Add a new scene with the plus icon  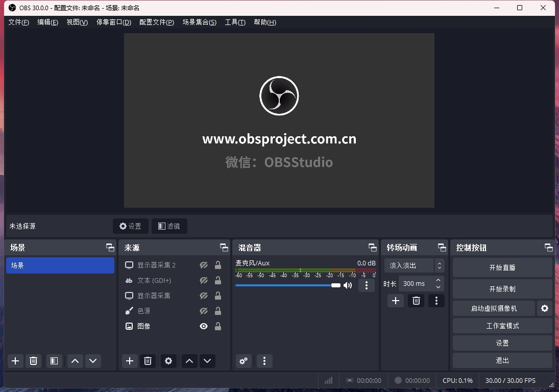[x=15, y=361]
